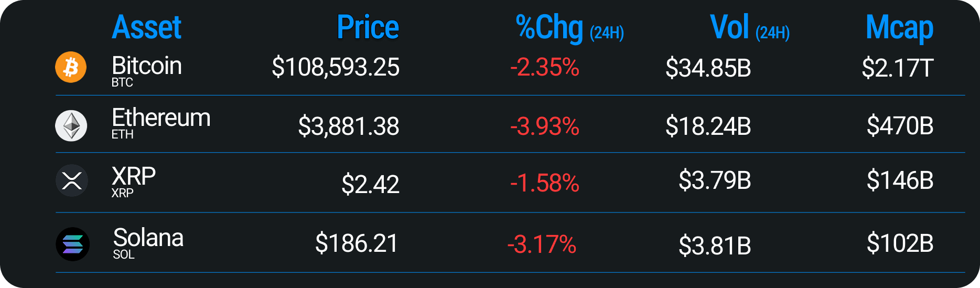Click the Solana logo icon

[x=72, y=244]
